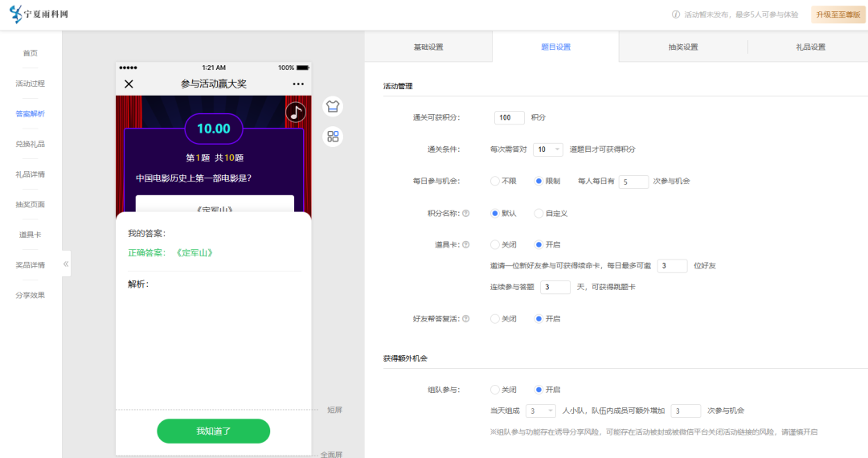The image size is (868, 458).
Task: Click the 每人每日有 participation count field
Action: [633, 182]
